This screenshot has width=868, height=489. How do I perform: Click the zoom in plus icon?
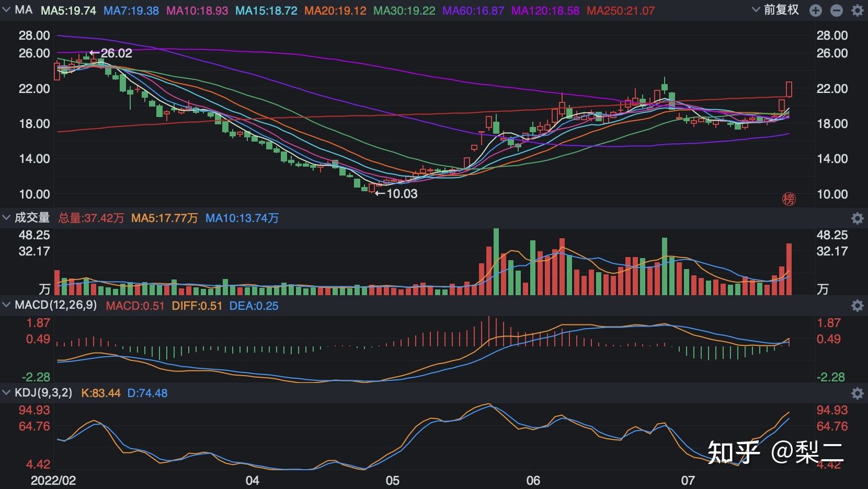pyautogui.click(x=816, y=10)
